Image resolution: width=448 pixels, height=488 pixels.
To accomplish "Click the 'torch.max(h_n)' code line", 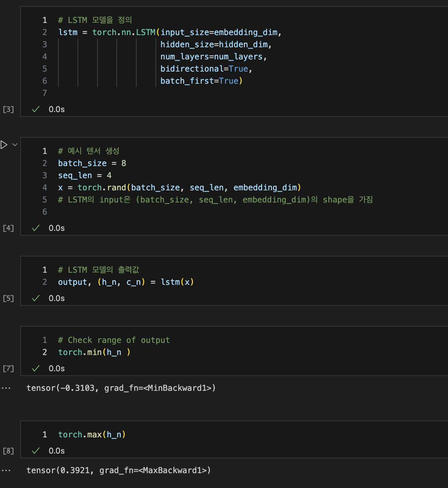I will click(92, 435).
